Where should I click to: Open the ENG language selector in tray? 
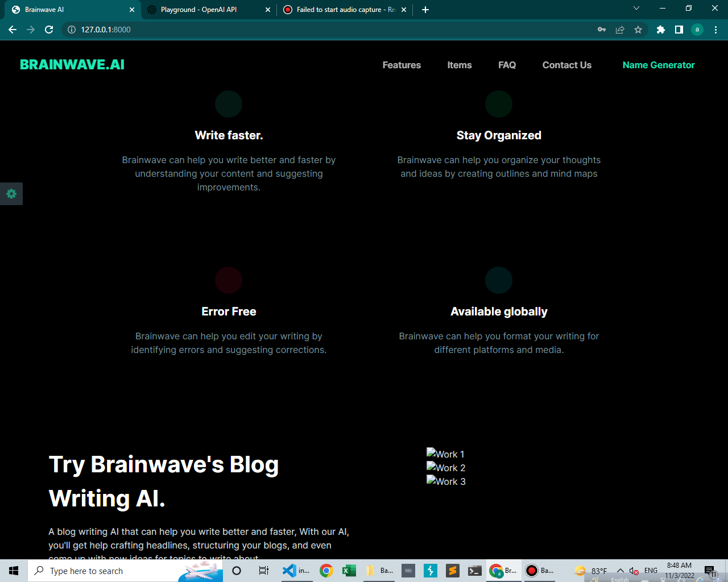651,570
